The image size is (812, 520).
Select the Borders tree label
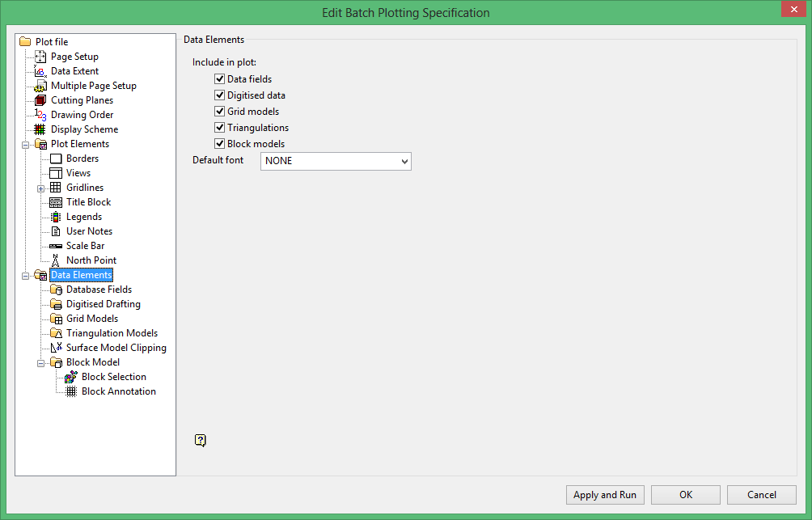tap(82, 159)
